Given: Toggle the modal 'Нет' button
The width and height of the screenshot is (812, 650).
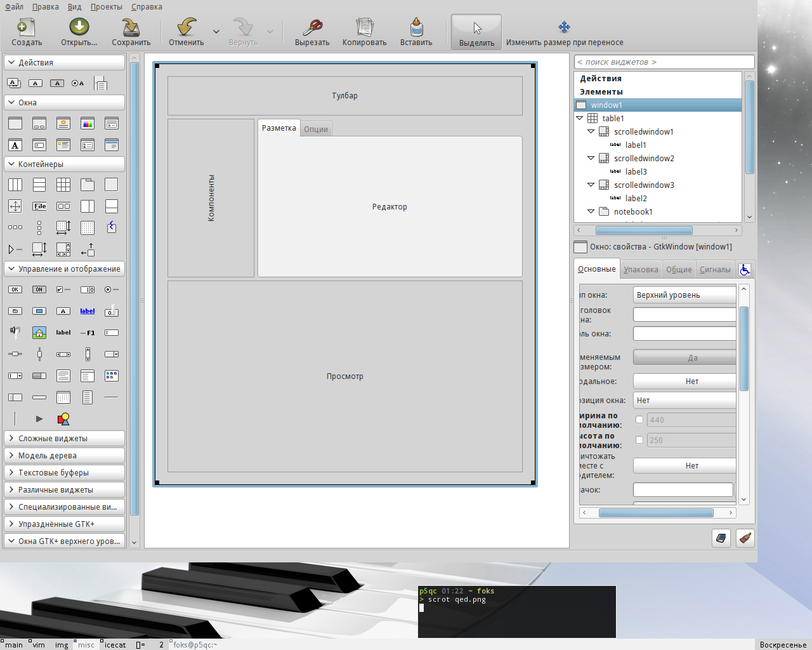Looking at the screenshot, I should coord(685,381).
